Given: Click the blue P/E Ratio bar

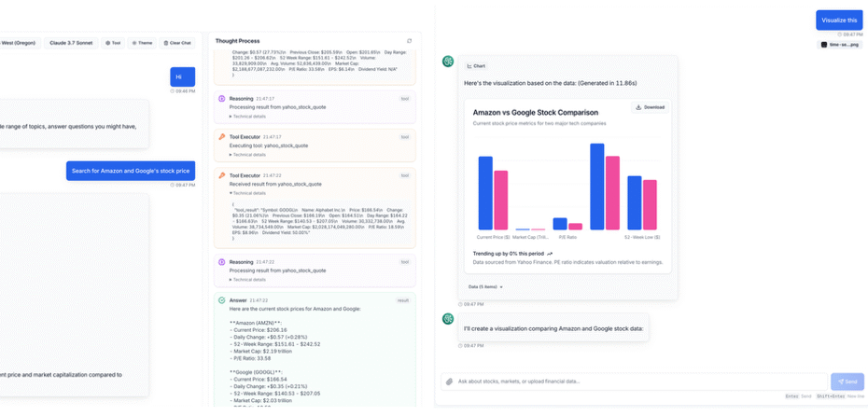Looking at the screenshot, I should point(560,224).
